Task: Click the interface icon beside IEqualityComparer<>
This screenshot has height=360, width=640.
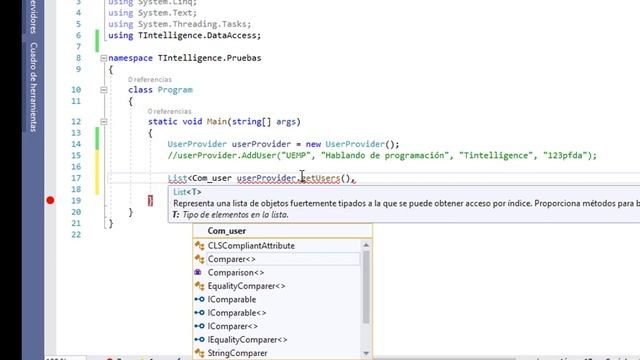Action: pos(200,340)
